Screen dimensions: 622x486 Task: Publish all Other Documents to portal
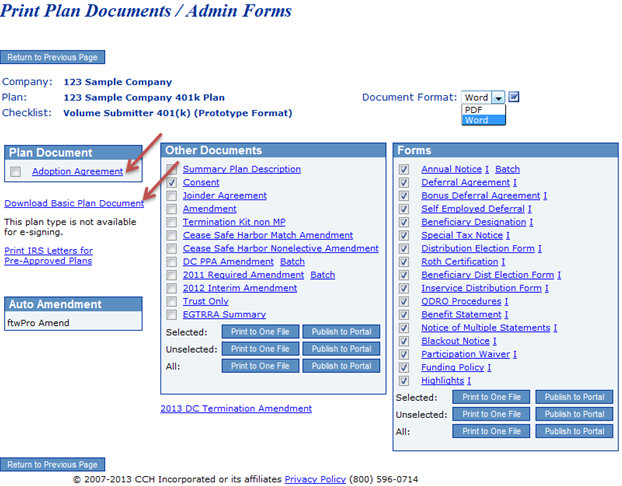tap(341, 366)
